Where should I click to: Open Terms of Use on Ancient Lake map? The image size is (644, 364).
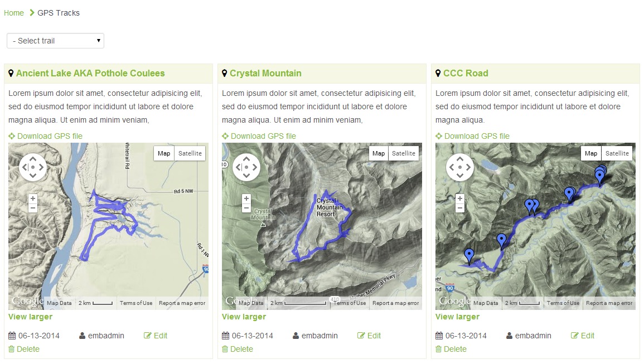(136, 303)
